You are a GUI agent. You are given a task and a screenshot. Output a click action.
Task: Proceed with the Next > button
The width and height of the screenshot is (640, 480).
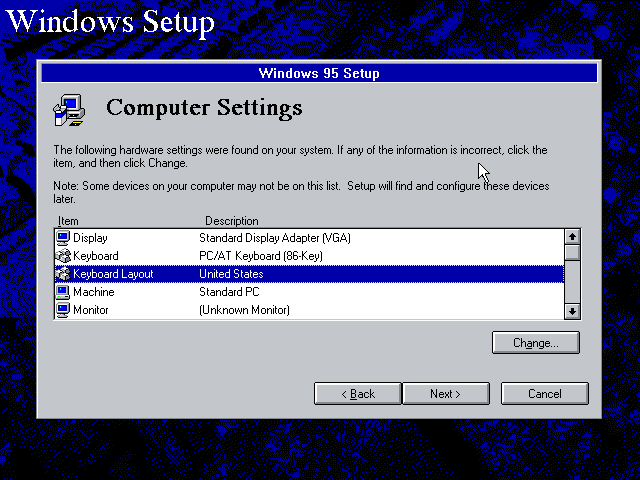tap(446, 394)
